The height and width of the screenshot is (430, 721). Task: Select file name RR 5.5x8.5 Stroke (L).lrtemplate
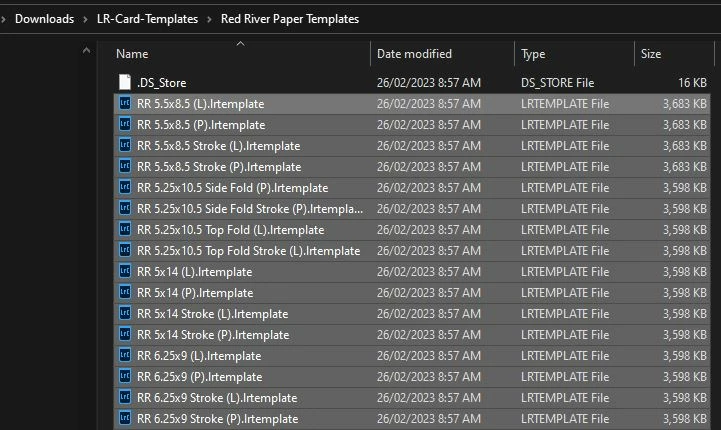coord(218,146)
